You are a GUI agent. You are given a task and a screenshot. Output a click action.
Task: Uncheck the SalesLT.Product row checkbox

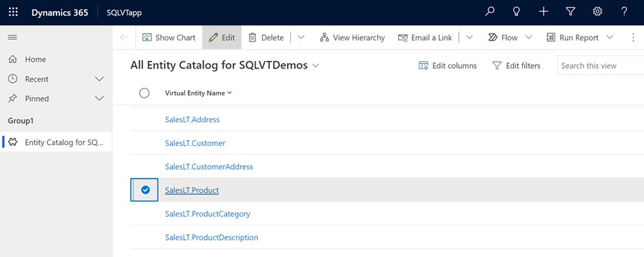click(145, 190)
